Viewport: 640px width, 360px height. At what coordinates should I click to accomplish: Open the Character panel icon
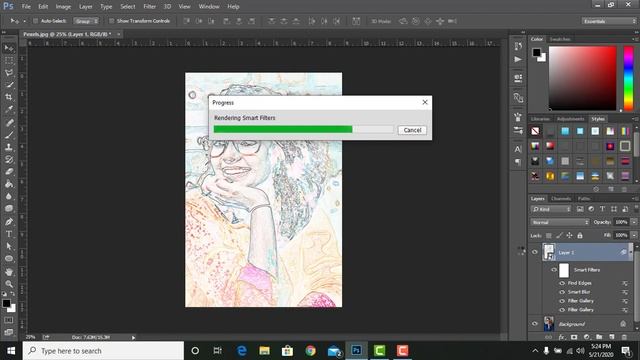pyautogui.click(x=518, y=149)
